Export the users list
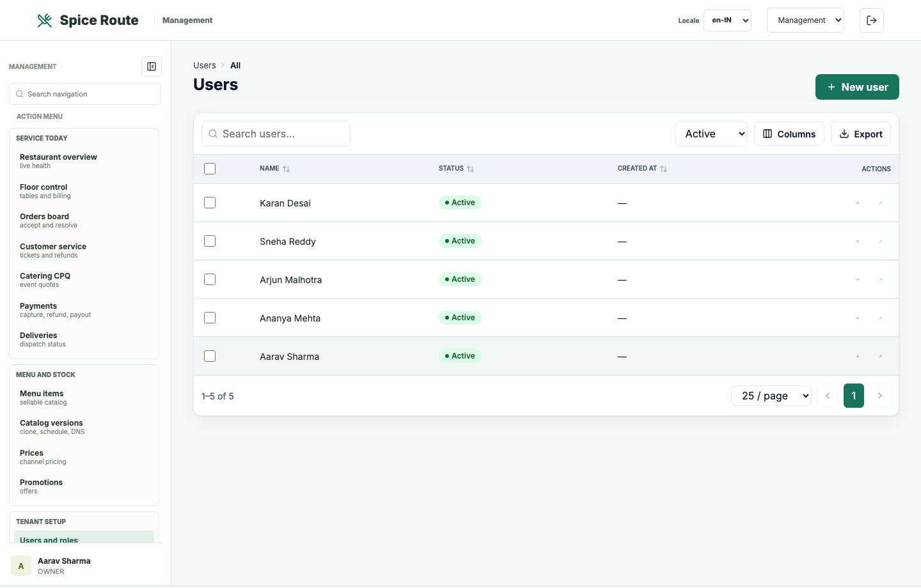The height and width of the screenshot is (588, 921). point(861,134)
